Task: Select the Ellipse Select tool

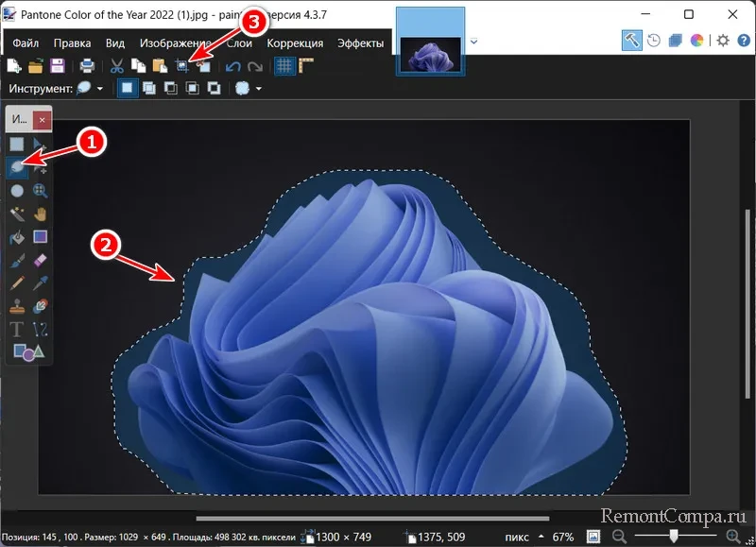Action: 17,191
